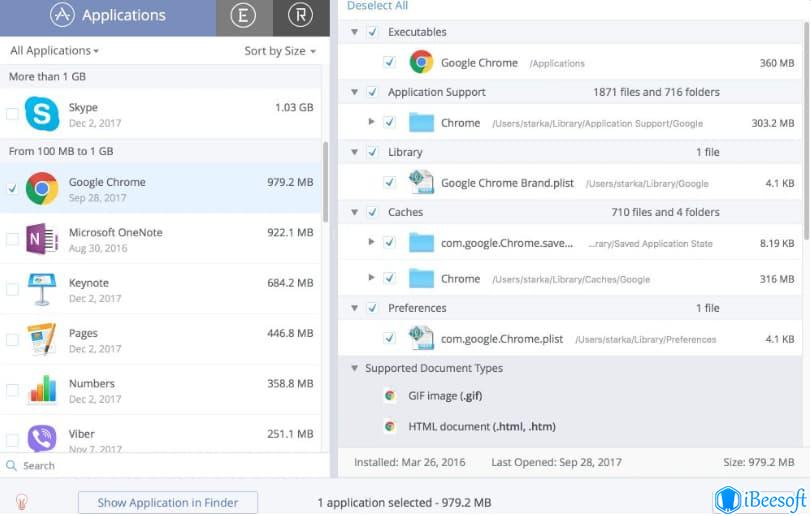The image size is (811, 516).
Task: Click the Google Chrome icon in app list
Action: pyautogui.click(x=42, y=189)
